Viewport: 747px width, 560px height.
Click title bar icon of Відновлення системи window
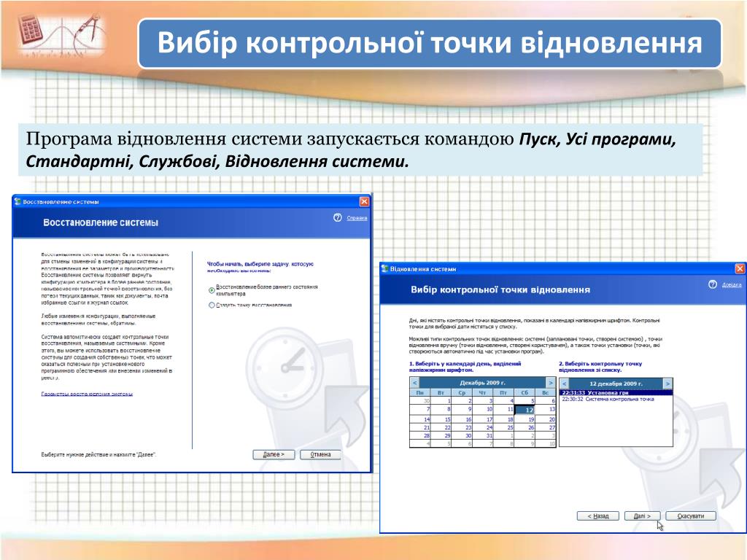pyautogui.click(x=385, y=268)
